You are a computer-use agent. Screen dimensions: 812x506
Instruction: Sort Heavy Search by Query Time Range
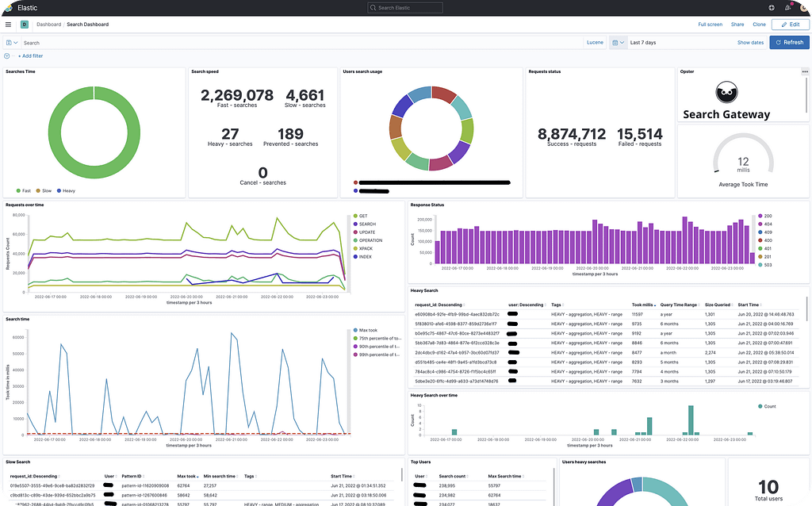(680, 305)
